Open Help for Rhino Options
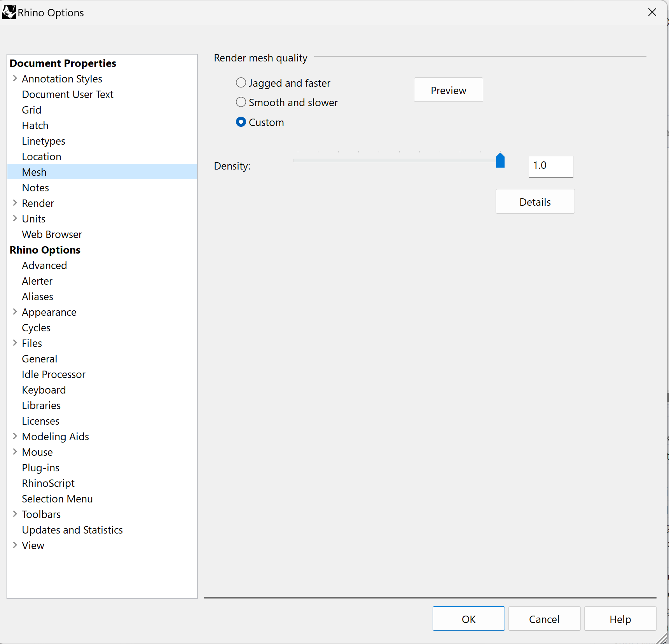This screenshot has width=669, height=644. [620, 619]
